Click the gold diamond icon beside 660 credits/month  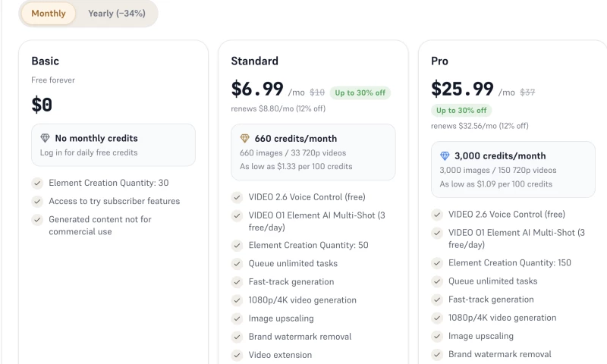[244, 139]
